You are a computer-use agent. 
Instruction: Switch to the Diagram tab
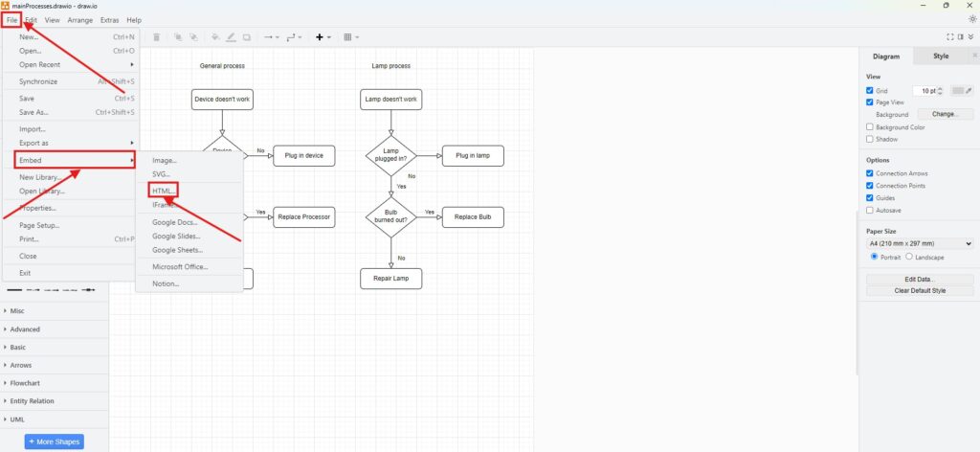[x=886, y=56]
